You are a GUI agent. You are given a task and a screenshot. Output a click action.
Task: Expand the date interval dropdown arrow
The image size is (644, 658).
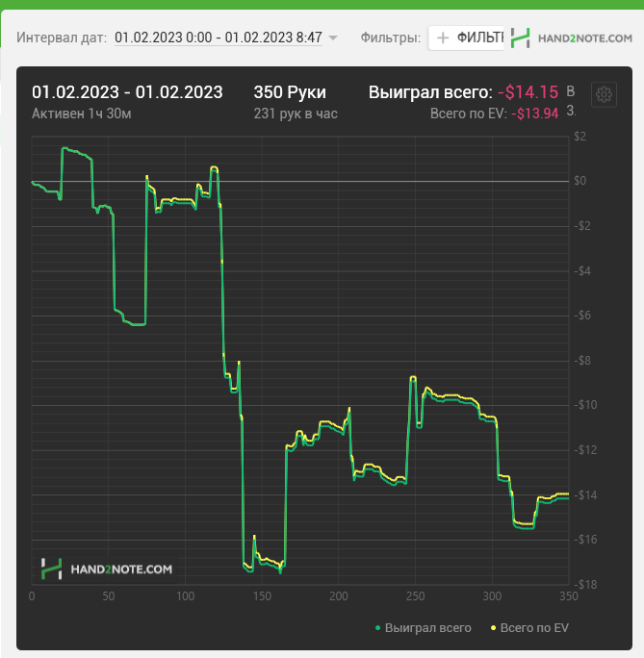pyautogui.click(x=333, y=38)
